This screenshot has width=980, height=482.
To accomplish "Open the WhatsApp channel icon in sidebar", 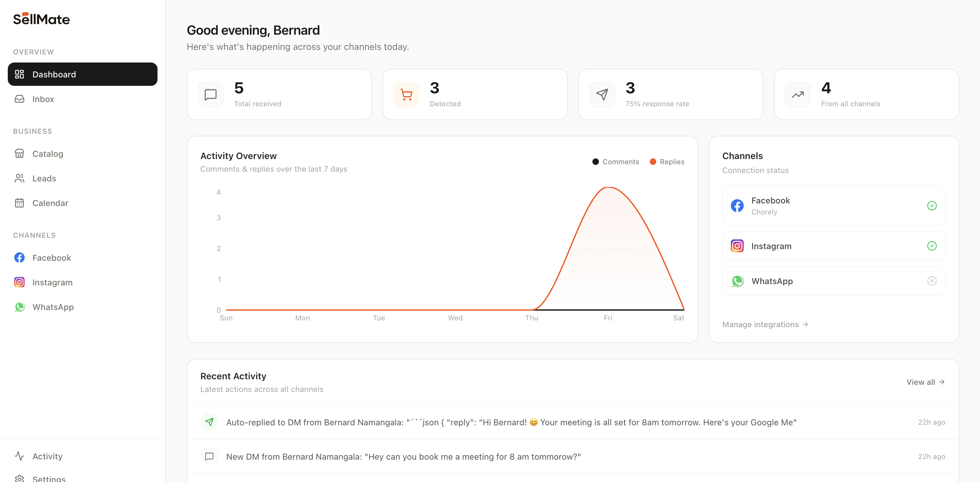I will point(19,307).
